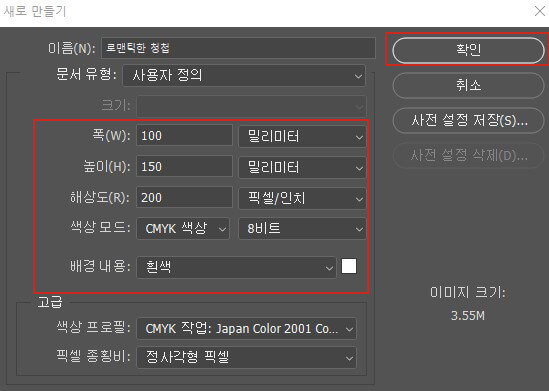This screenshot has height=391, width=549.
Task: Open the 색상 프로필 CMYK Japan Color dropdown
Action: coord(246,328)
